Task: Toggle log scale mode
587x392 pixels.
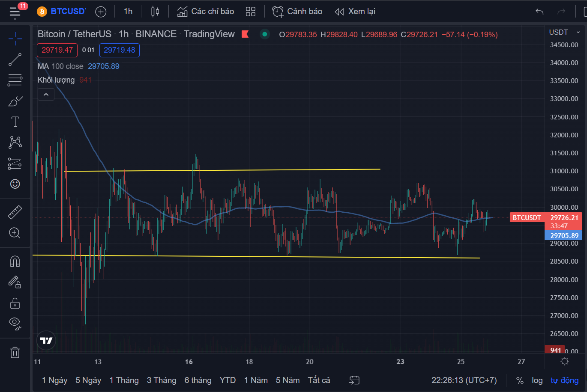Action: 537,380
